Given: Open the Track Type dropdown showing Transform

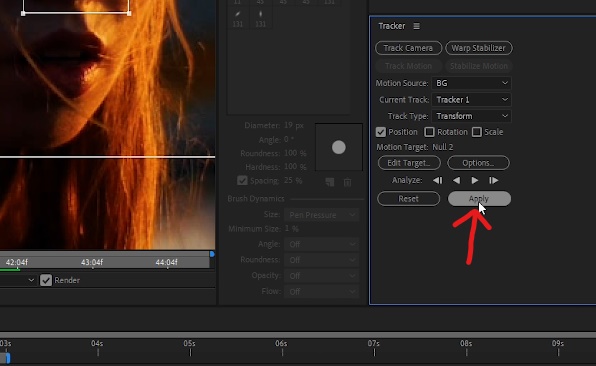Looking at the screenshot, I should coord(471,116).
